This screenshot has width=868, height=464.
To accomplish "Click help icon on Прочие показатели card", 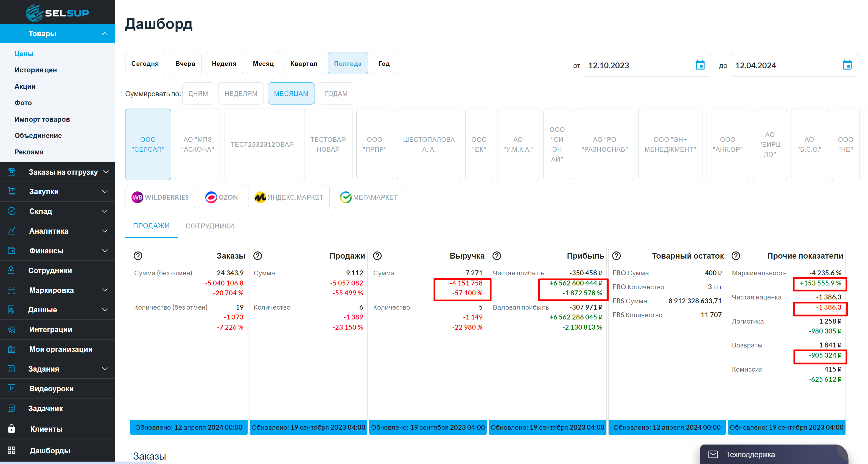I will [x=736, y=256].
